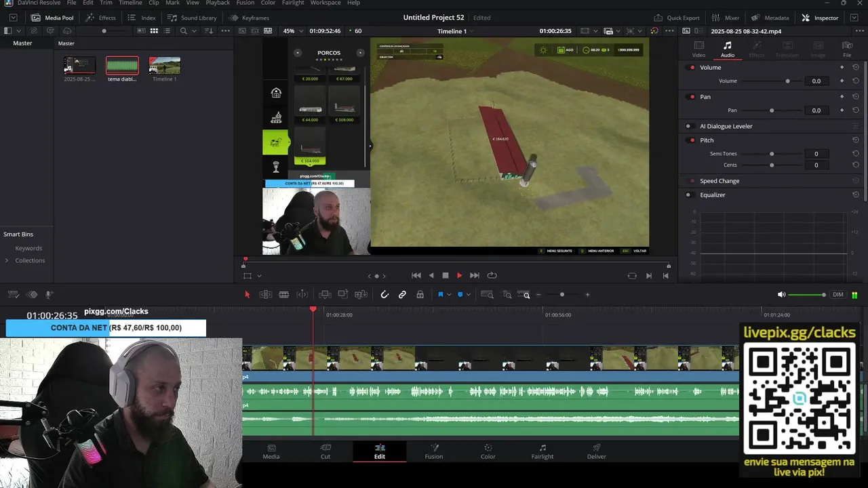Play timeline in reverse
The height and width of the screenshot is (488, 868).
431,275
